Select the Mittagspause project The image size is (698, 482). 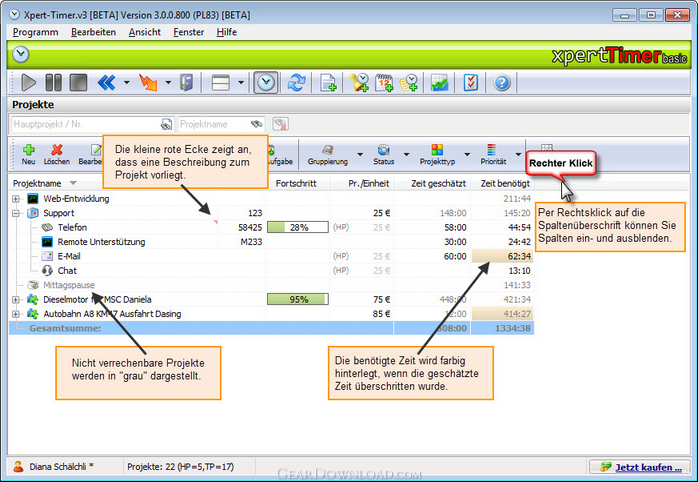69,285
